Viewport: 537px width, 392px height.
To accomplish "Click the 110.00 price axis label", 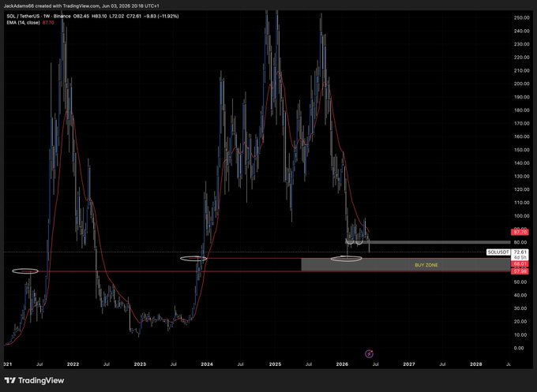I will click(521, 203).
